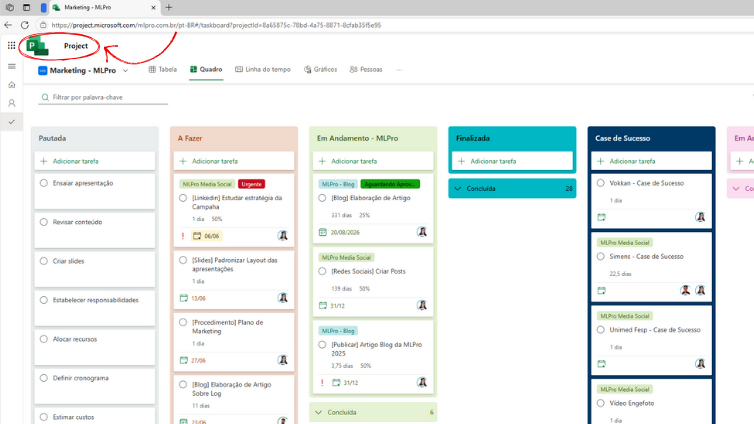Go to Home via the sidebar house icon
This screenshot has height=424, width=754.
tap(12, 85)
